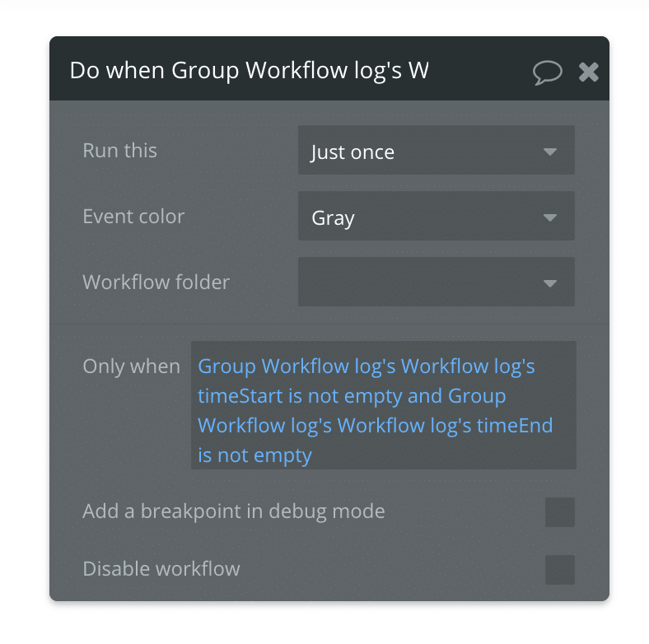Select the 'and' operator in the condition
The width and height of the screenshot is (649, 644).
(x=425, y=396)
